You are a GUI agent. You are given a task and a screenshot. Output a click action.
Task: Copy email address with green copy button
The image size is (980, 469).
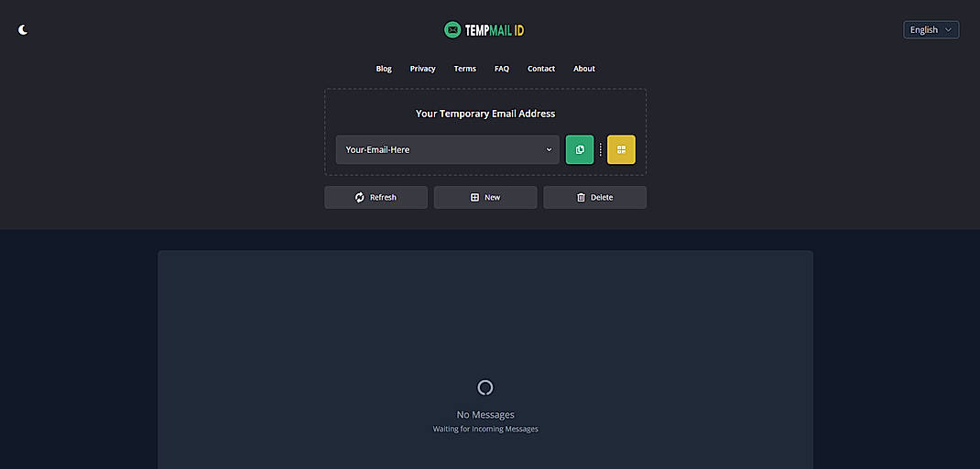[580, 149]
